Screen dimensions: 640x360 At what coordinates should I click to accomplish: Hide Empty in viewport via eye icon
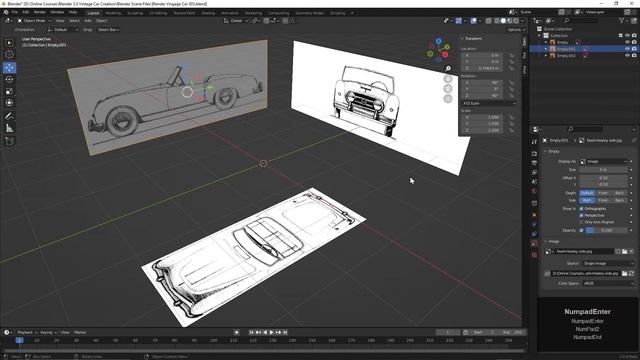[x=627, y=42]
